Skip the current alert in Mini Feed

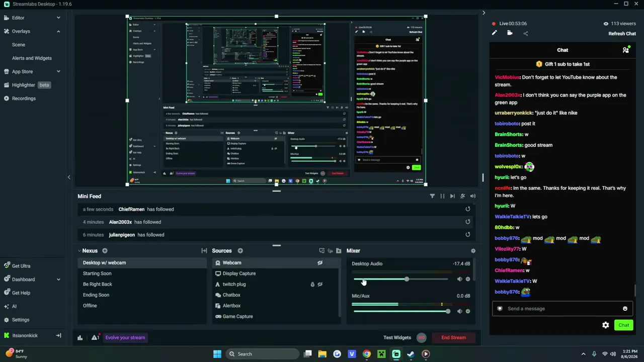point(452,196)
